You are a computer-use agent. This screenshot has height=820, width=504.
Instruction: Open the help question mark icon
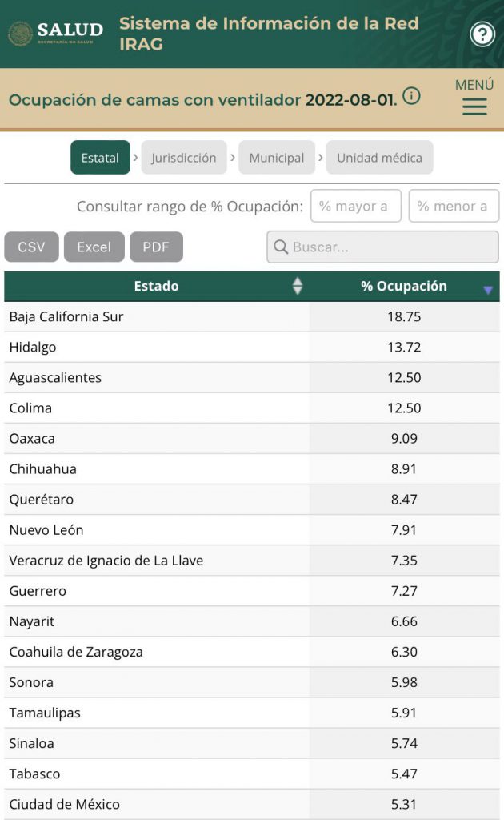(482, 34)
